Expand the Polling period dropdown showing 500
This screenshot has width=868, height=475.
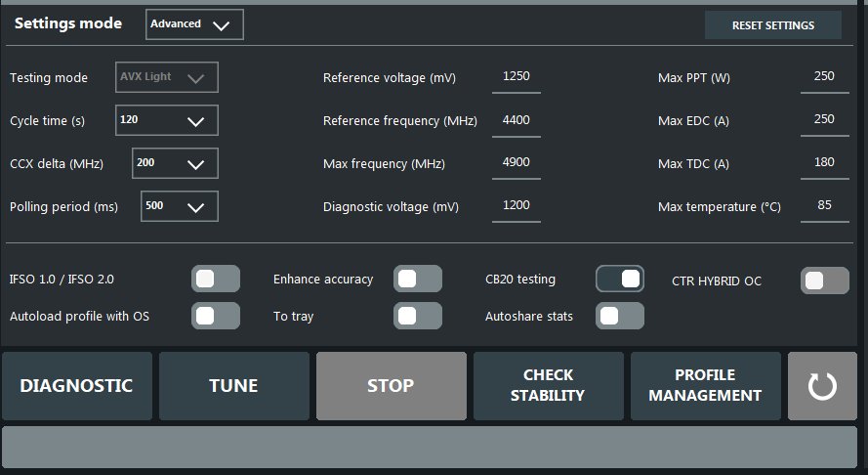pyautogui.click(x=180, y=206)
